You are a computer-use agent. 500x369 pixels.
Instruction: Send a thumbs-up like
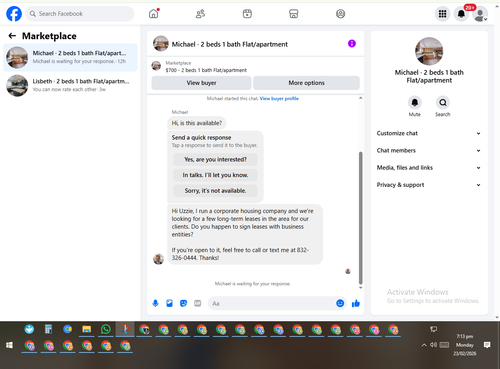coord(356,303)
